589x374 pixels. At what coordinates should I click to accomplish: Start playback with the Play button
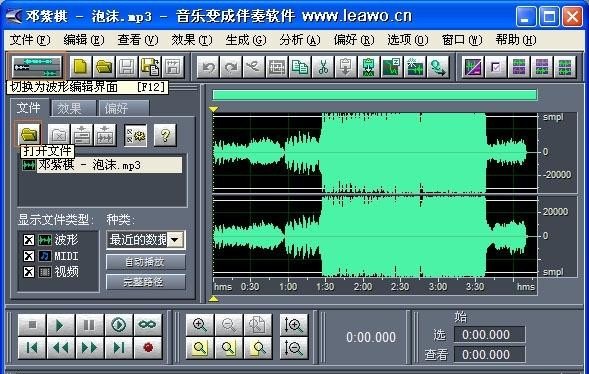point(60,324)
